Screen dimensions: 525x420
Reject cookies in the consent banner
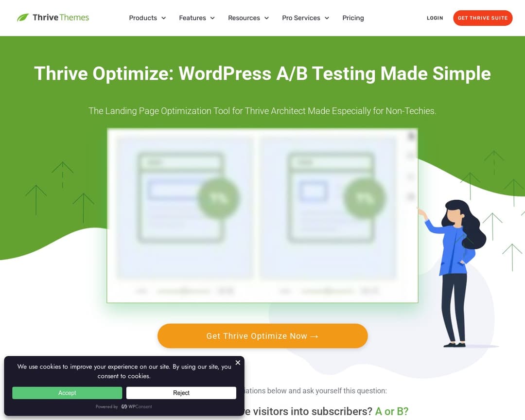tap(181, 393)
